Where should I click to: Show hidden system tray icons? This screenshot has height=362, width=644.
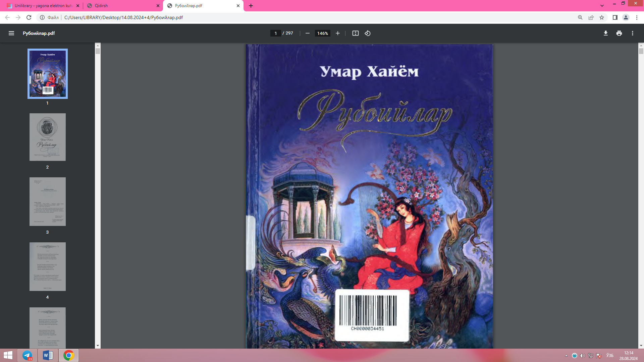[x=566, y=356]
